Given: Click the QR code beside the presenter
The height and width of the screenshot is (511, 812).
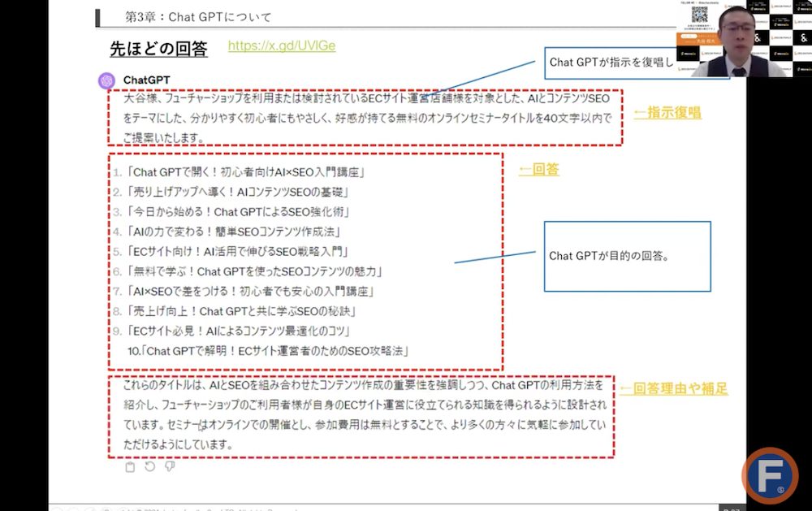Looking at the screenshot, I should pos(700,14).
